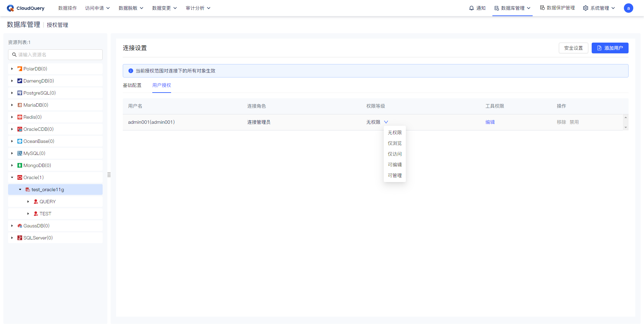644x328 pixels.
Task: Select the 用户授权 tab
Action: (x=162, y=85)
